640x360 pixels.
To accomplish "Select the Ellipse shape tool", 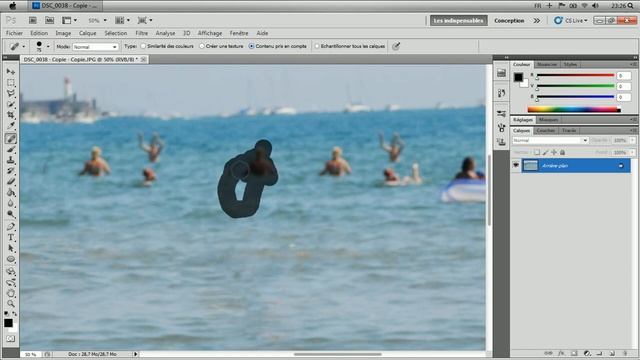I will point(11,260).
